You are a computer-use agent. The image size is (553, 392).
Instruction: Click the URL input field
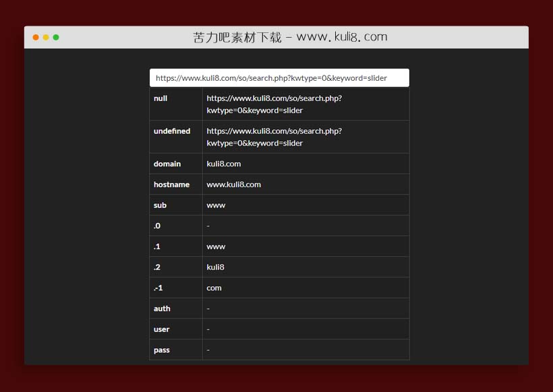pyautogui.click(x=279, y=78)
